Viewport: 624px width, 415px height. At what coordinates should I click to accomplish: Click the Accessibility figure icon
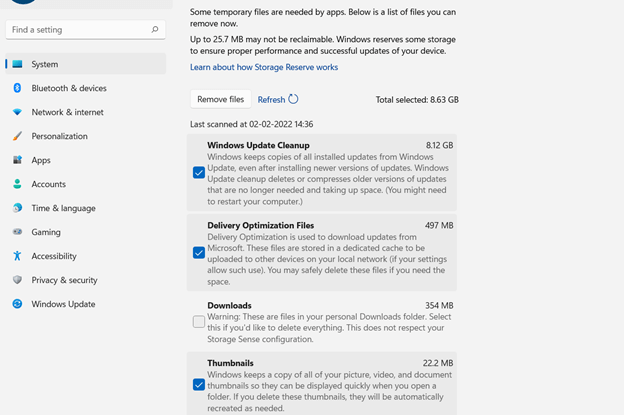(17, 256)
